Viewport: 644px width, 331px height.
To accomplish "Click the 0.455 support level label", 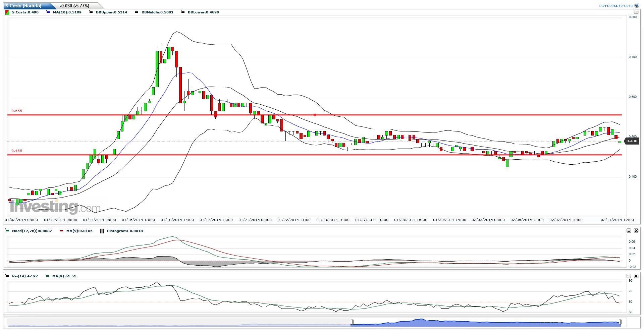I will (17, 151).
